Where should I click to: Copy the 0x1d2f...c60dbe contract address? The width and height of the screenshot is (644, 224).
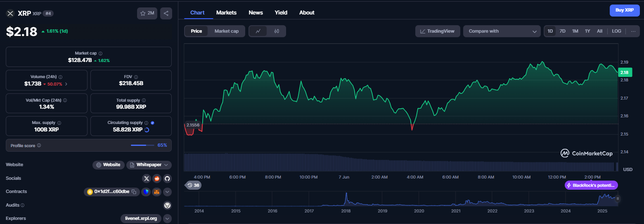tap(134, 192)
